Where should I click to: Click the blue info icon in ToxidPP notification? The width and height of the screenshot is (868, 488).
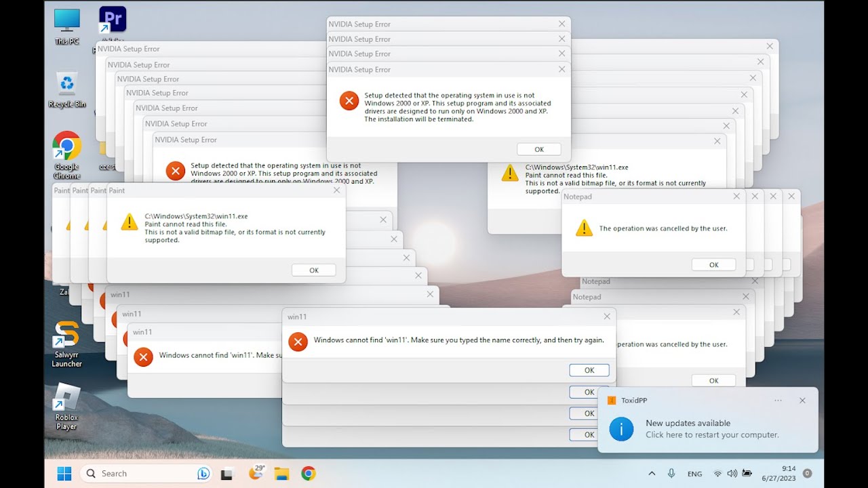coord(621,428)
